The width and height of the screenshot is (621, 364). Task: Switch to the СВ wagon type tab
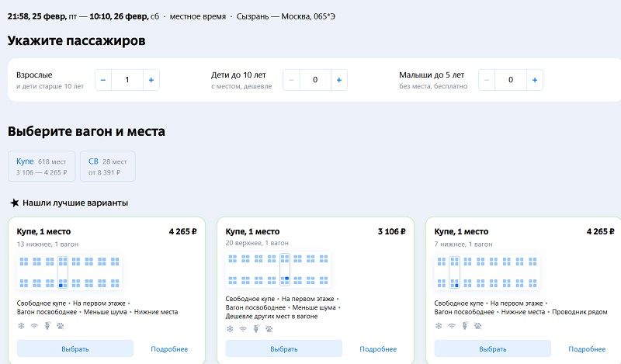tap(107, 167)
